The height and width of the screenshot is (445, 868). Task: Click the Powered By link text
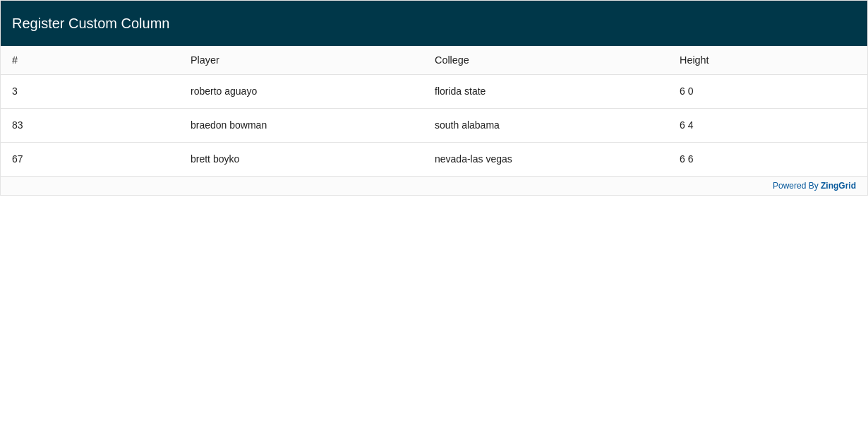click(795, 186)
